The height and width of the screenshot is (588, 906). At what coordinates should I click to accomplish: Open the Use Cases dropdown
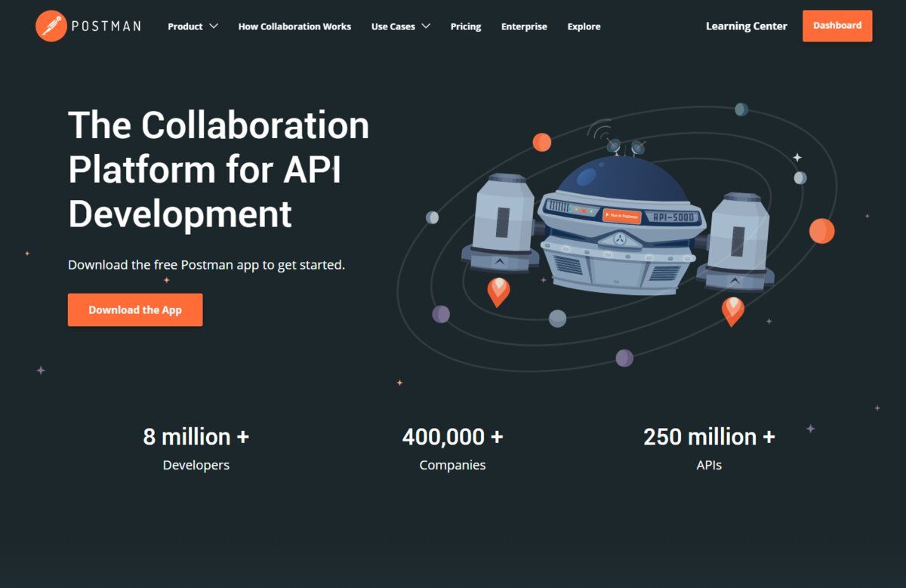pyautogui.click(x=400, y=26)
